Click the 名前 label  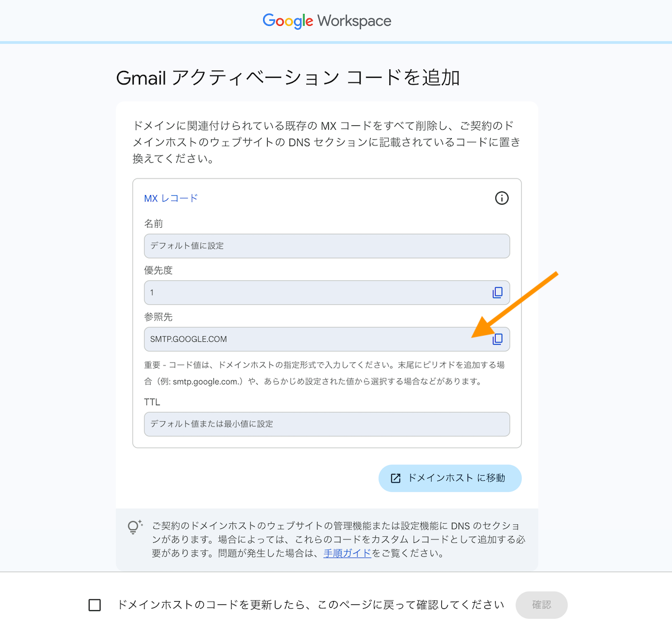(153, 224)
